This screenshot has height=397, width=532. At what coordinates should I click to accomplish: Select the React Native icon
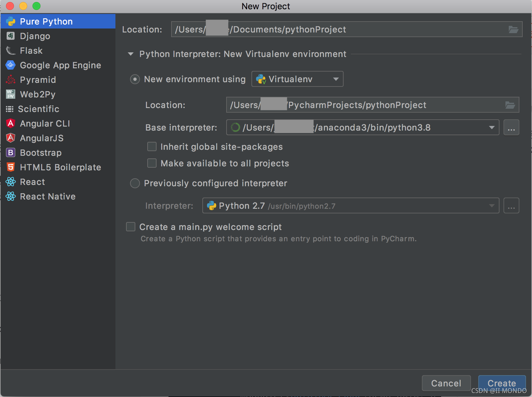pos(10,196)
